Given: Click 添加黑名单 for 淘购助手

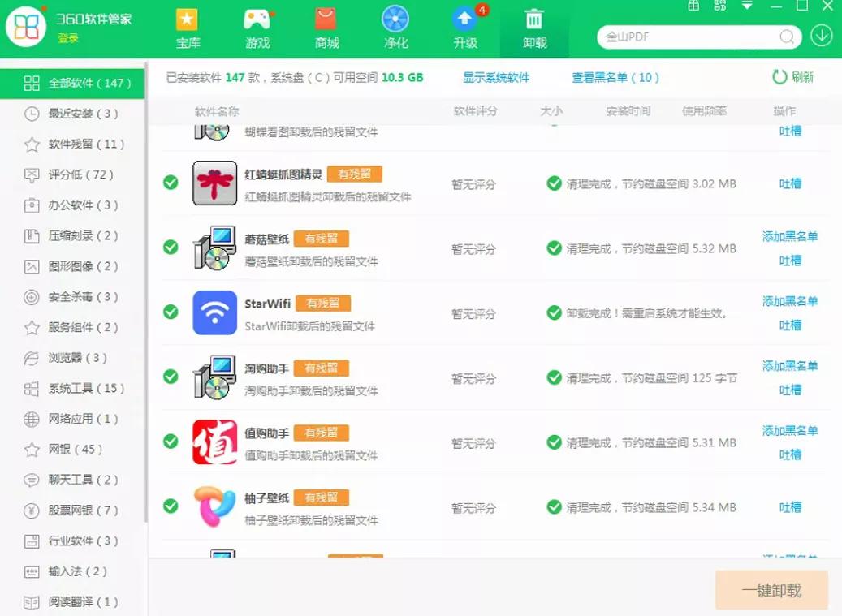Looking at the screenshot, I should pyautogui.click(x=790, y=367).
